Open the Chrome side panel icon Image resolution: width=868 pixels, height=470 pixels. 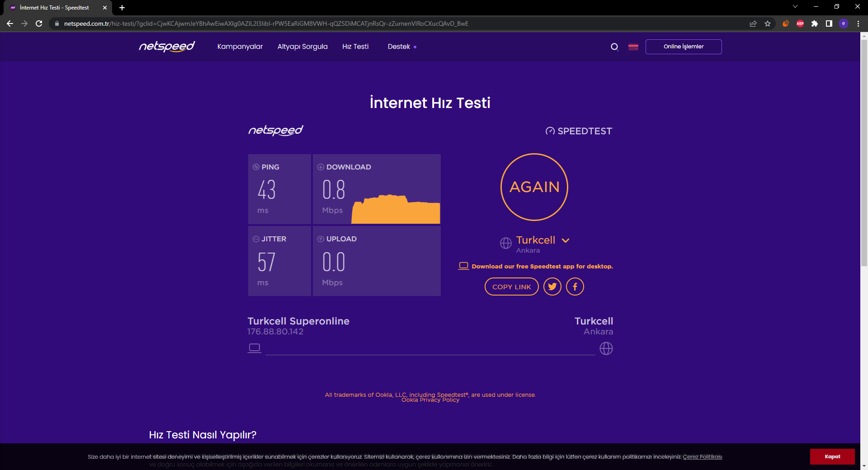(x=829, y=23)
